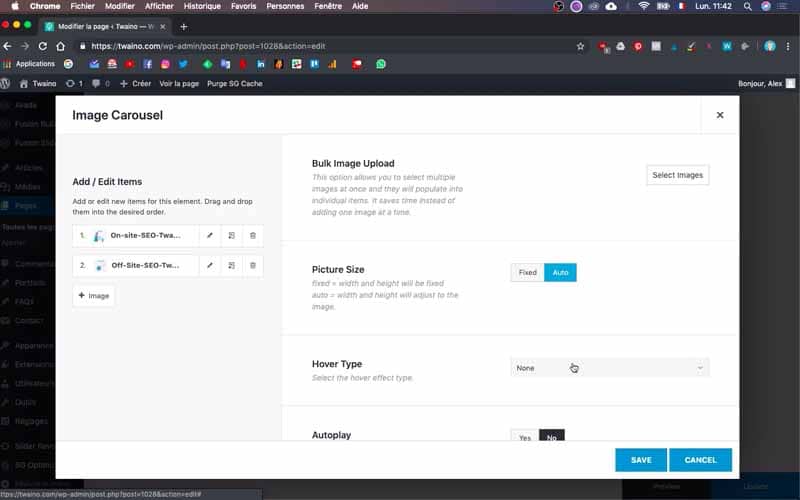Add a new Image item

pyautogui.click(x=94, y=296)
